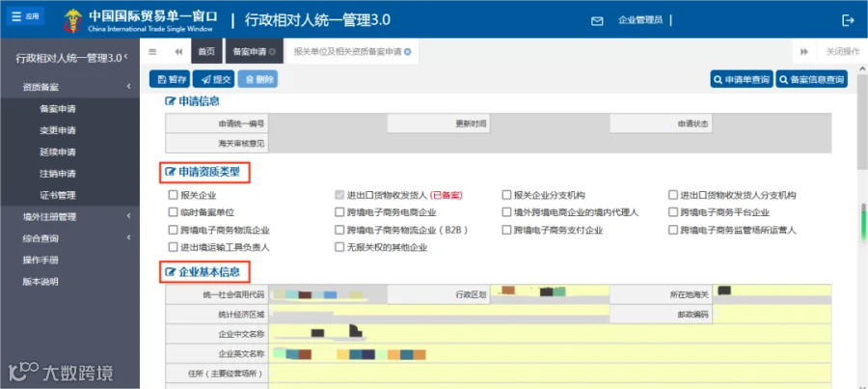Image resolution: width=868 pixels, height=389 pixels.
Task: Switch to the 首页 tab
Action: point(206,52)
